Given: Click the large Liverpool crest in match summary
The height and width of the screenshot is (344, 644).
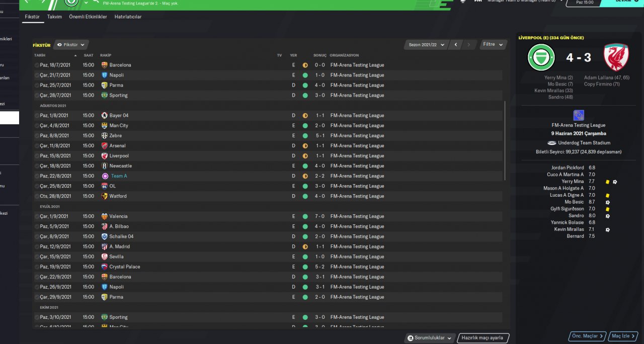Looking at the screenshot, I should [616, 57].
